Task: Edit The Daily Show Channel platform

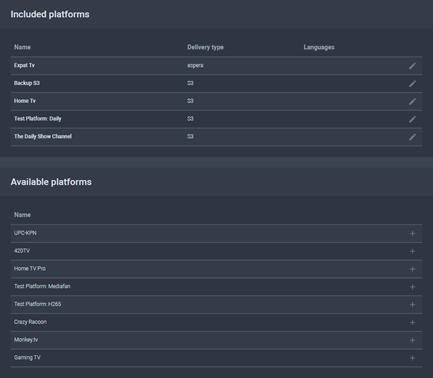Action: click(x=412, y=137)
